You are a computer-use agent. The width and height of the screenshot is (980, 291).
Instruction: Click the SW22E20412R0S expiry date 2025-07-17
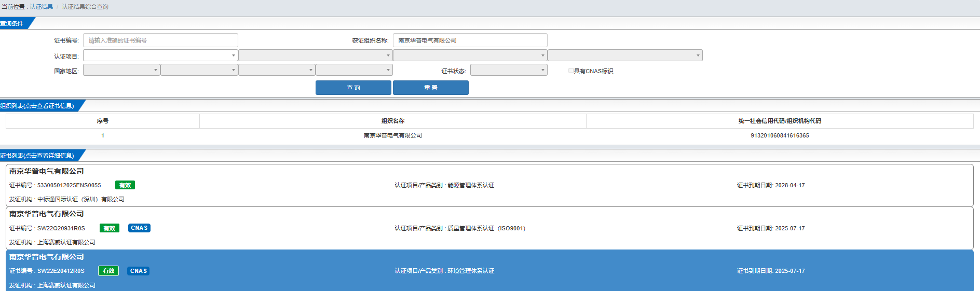[x=790, y=271]
